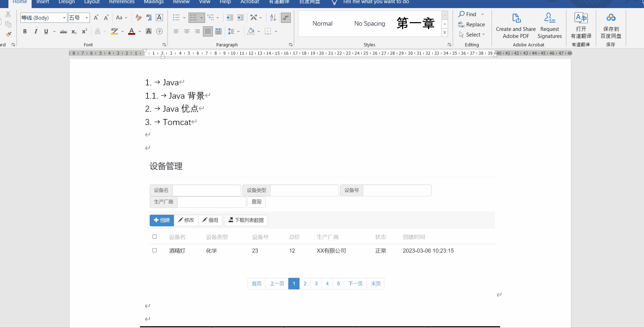Apply paragraph shading fill color
Screen dimensions: 644x328
(x=251, y=32)
